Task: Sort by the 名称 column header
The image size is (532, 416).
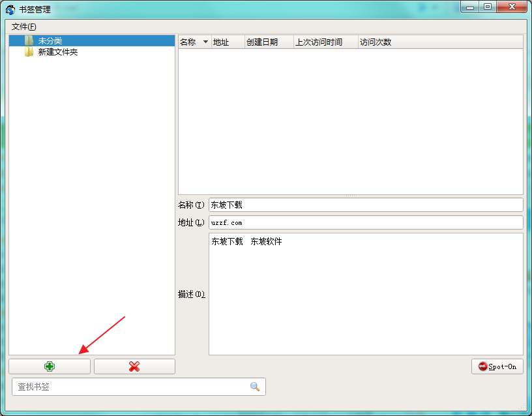Action: (x=194, y=42)
